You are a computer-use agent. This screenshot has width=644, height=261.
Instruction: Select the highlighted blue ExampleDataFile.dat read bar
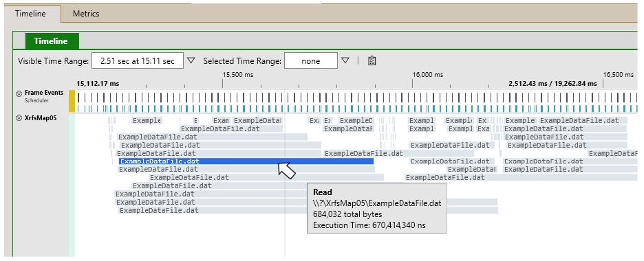click(x=246, y=161)
